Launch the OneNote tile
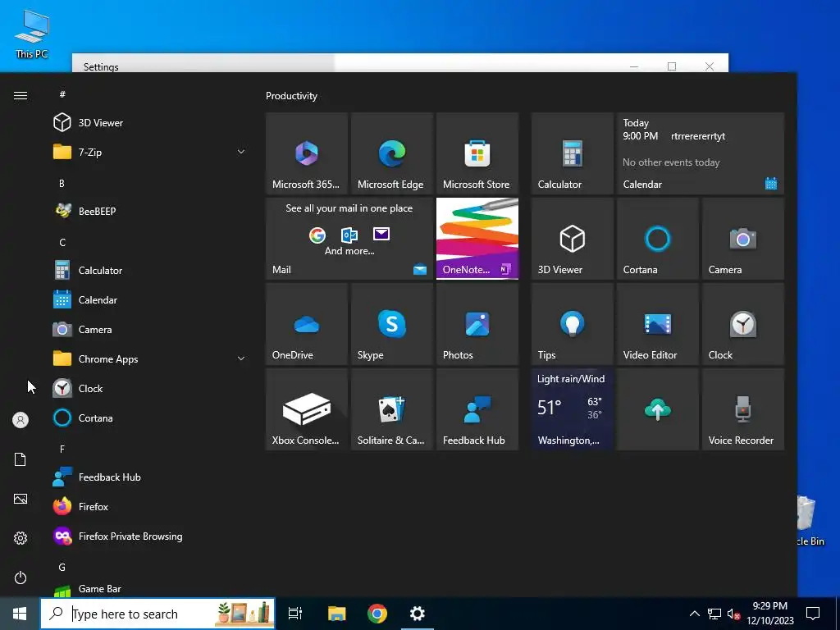 tap(477, 239)
